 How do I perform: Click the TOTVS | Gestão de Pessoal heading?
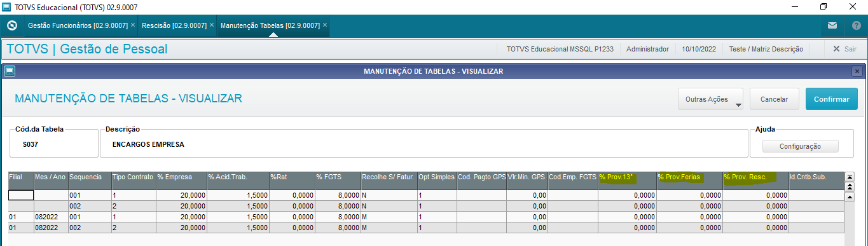click(x=87, y=49)
